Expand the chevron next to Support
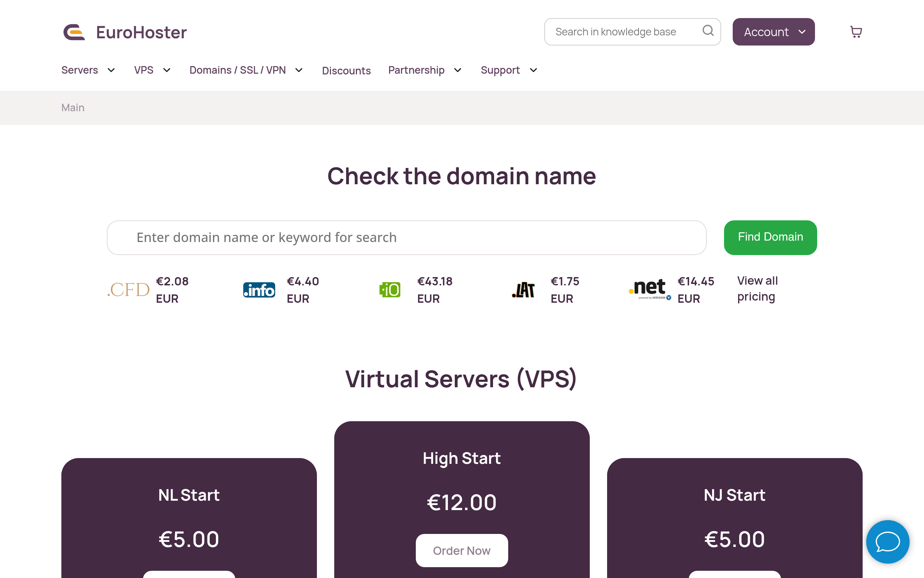Screen dimensions: 924x578 pyautogui.click(x=533, y=70)
